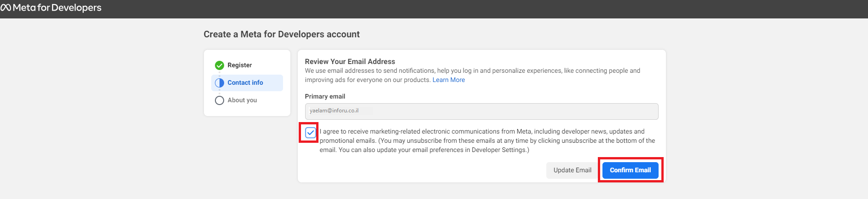The image size is (868, 199).
Task: Select the Contact info step
Action: tap(247, 83)
